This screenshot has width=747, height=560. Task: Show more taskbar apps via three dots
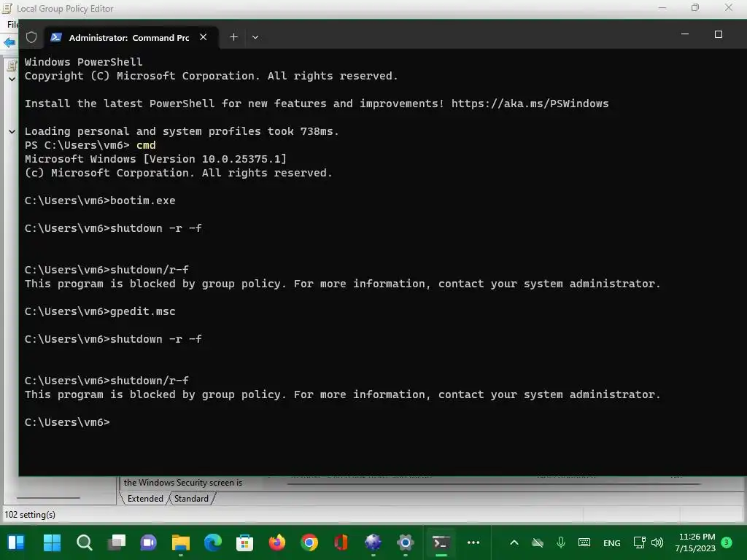(x=473, y=542)
